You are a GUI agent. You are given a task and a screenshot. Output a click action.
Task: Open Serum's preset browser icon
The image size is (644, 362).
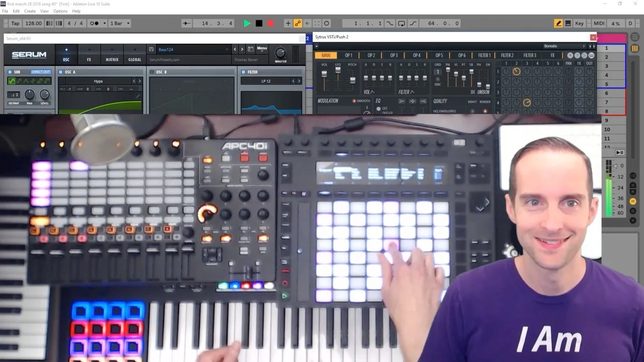tap(251, 49)
